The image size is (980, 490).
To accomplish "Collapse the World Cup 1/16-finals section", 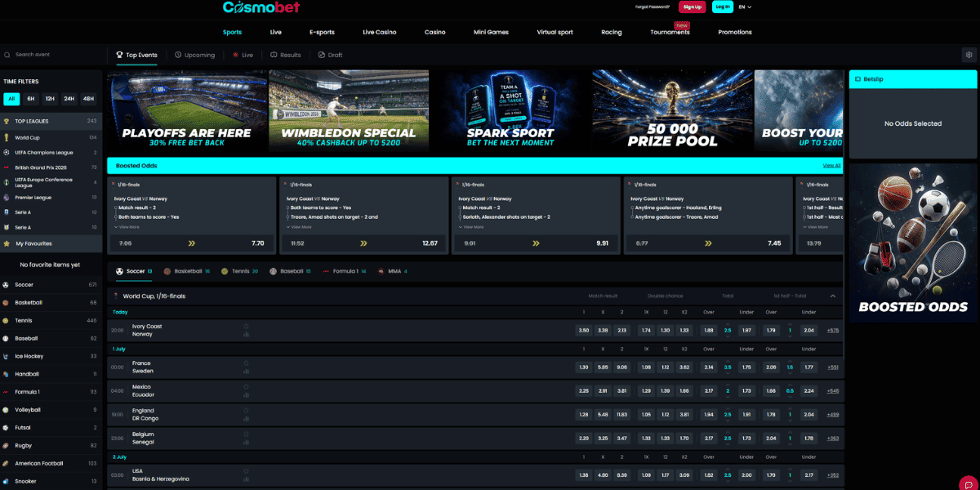I will [833, 296].
